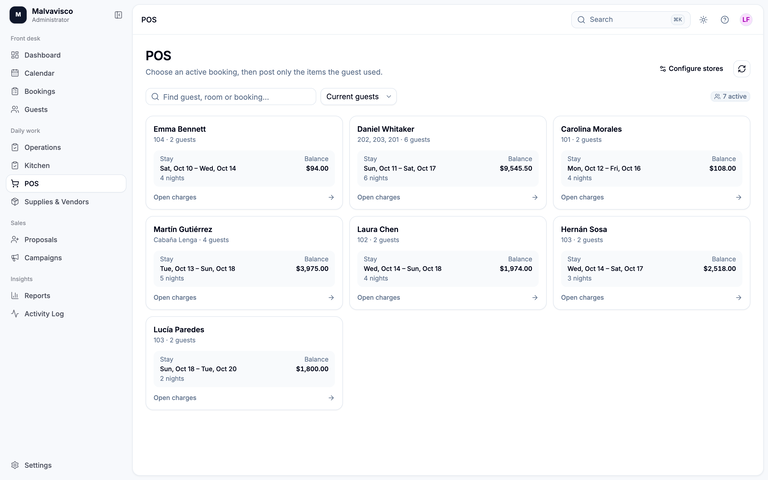
Task: Focus the Find guest, room or booking field
Action: pos(231,96)
